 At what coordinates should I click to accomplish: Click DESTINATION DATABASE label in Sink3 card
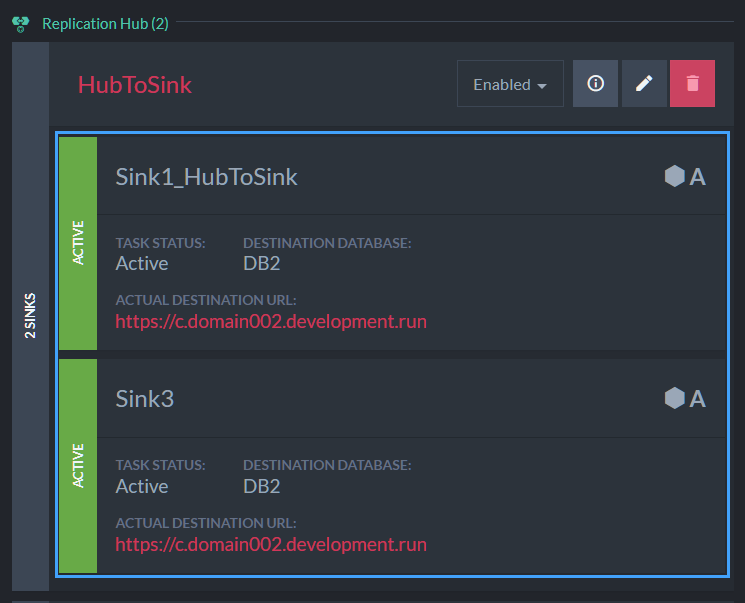pos(327,465)
